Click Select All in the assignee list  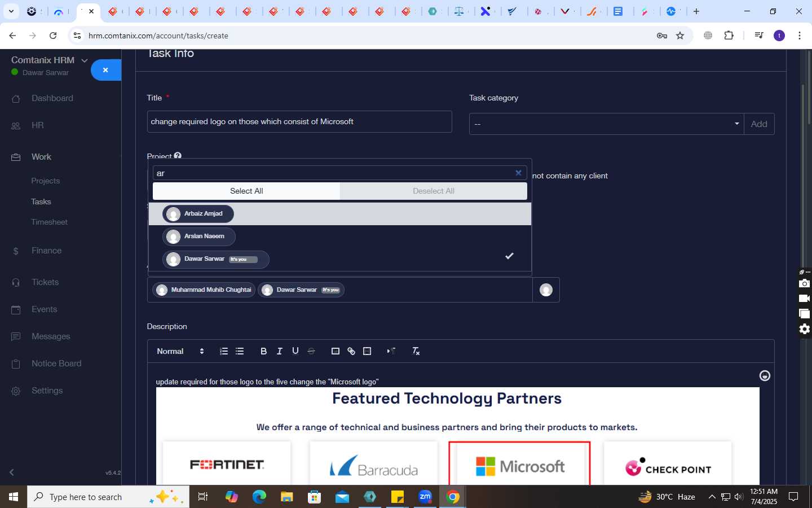(x=246, y=191)
